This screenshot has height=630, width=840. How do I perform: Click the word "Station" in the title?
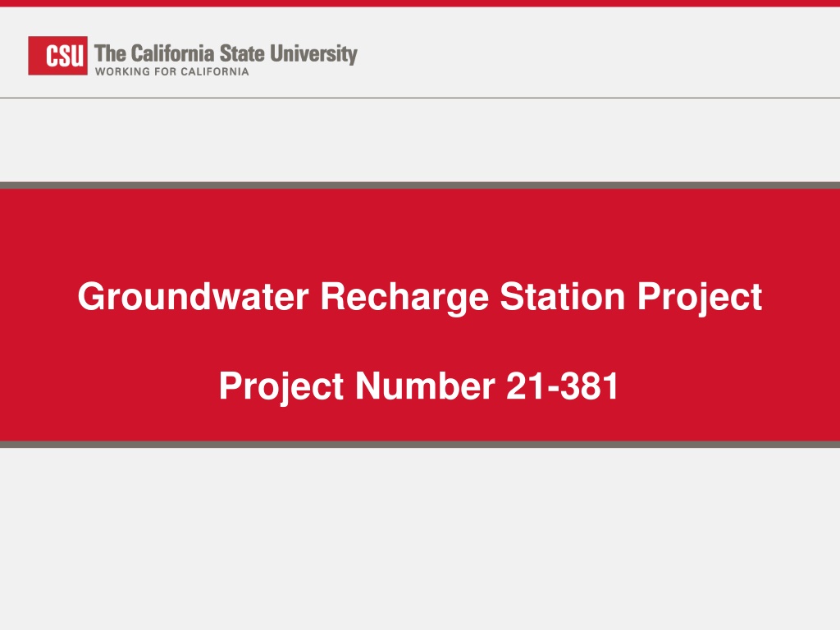coord(563,296)
